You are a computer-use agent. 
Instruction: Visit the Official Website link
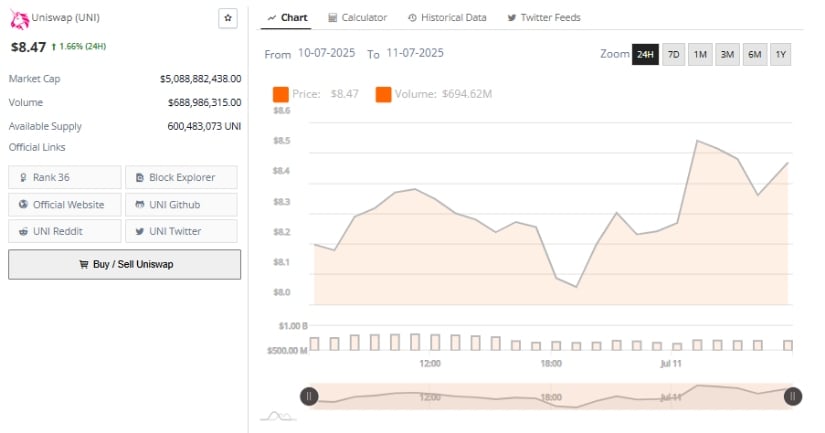click(x=65, y=205)
